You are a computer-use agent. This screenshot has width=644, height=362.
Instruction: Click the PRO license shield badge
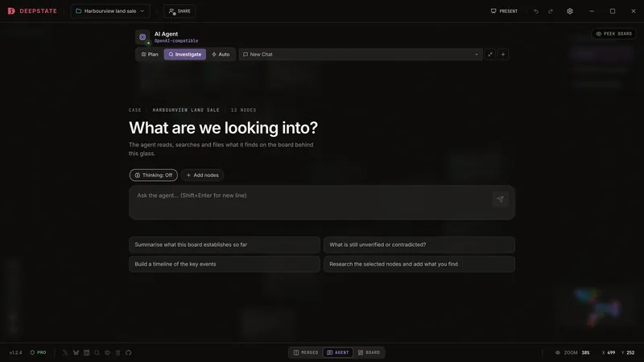coord(38,352)
